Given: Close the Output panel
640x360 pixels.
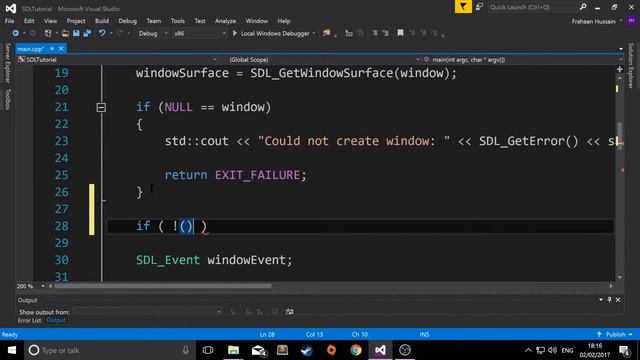Looking at the screenshot, I should pos(618,300).
